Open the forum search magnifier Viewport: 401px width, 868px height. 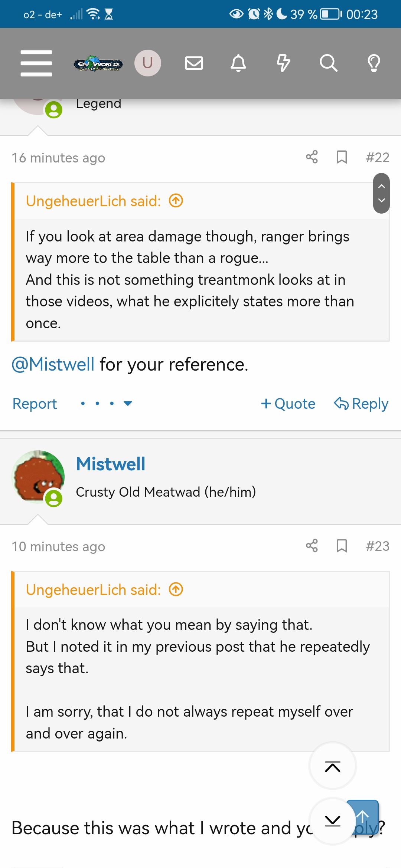328,63
